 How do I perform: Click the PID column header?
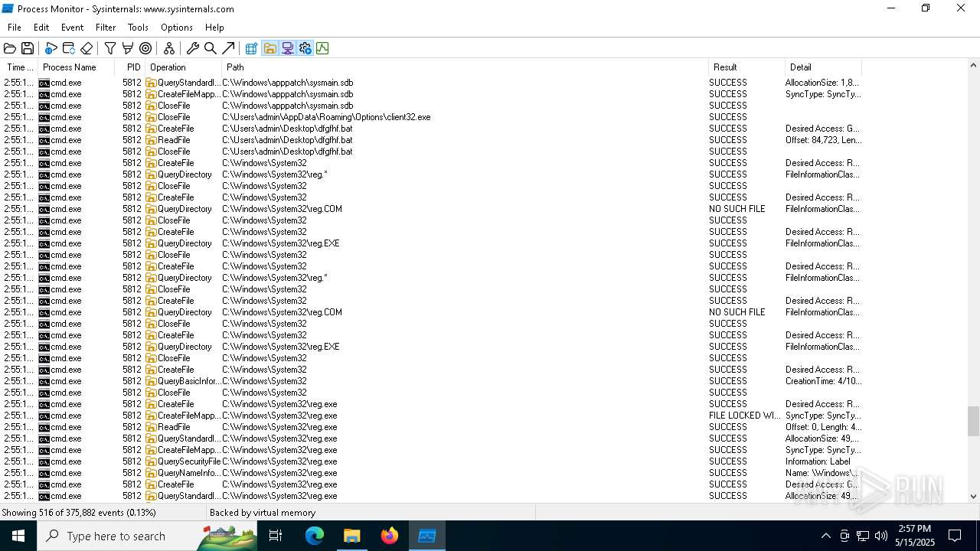130,67
